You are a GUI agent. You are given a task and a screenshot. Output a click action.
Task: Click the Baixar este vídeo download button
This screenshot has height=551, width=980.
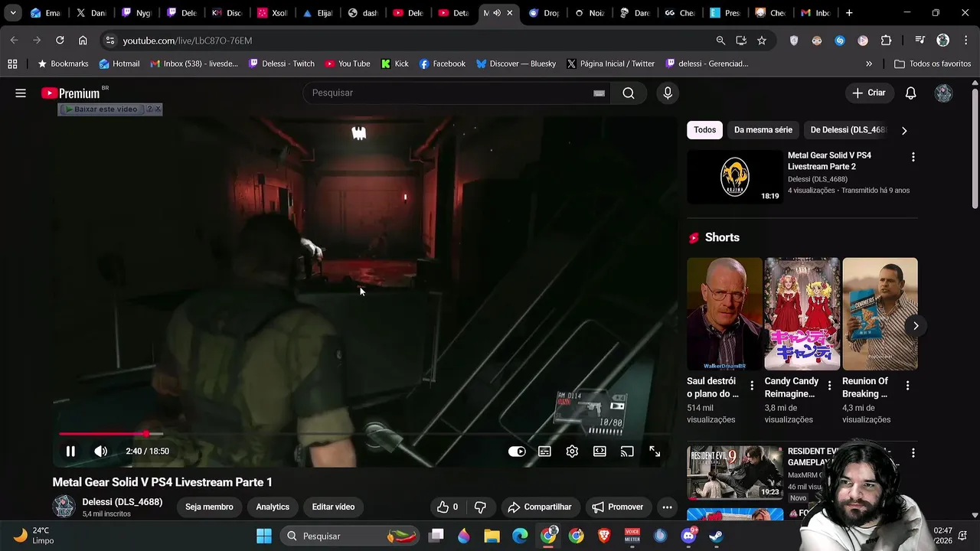tap(102, 109)
